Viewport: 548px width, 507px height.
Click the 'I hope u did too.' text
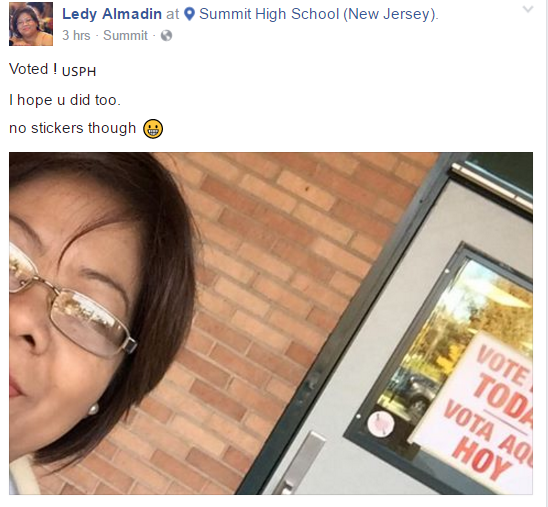[x=65, y=100]
